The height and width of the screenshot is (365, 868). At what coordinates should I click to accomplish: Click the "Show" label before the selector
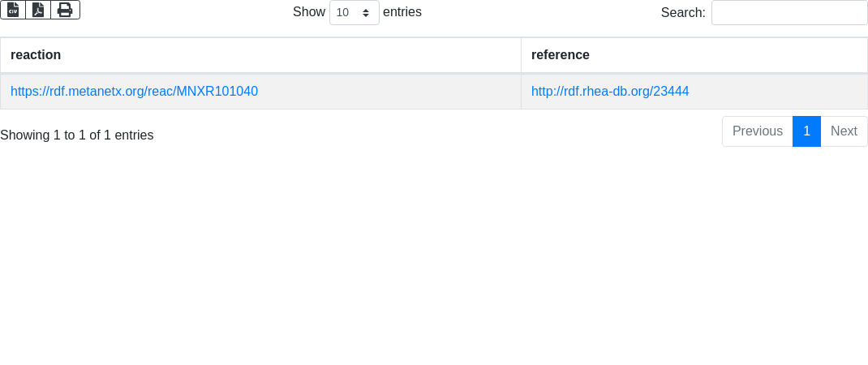[x=309, y=12]
